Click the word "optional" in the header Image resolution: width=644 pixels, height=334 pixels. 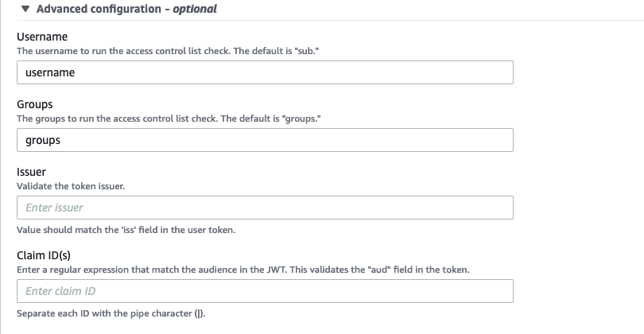click(x=194, y=10)
